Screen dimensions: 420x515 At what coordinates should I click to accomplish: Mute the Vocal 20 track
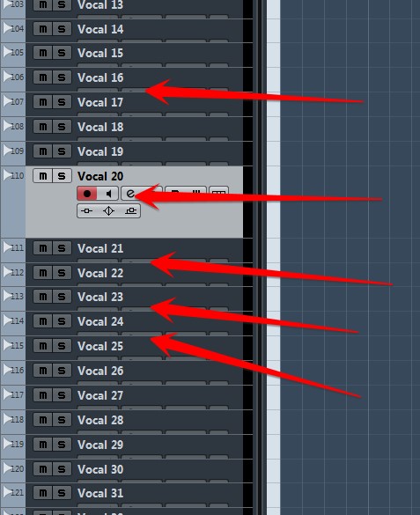pos(42,176)
